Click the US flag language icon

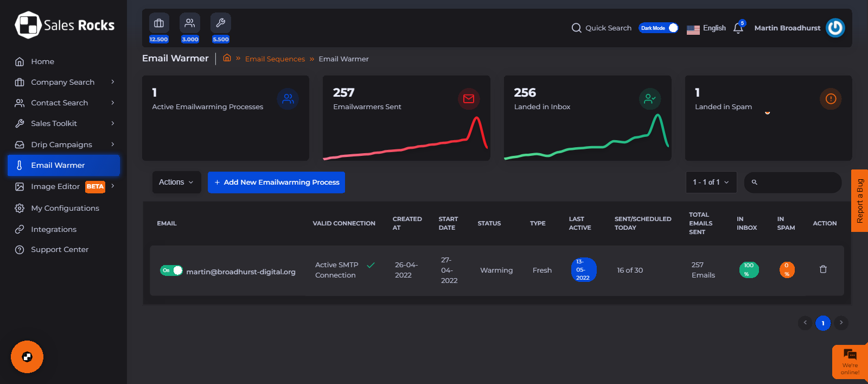click(693, 29)
